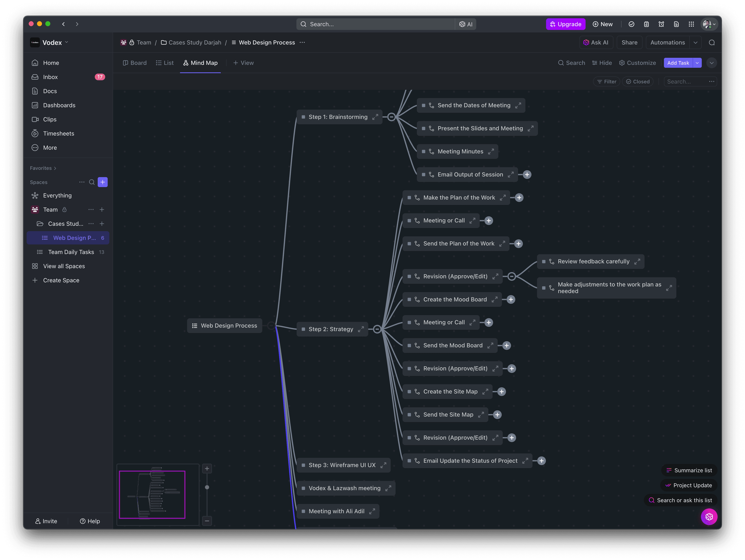Click the Upgrade button
This screenshot has width=745, height=560.
coord(565,24)
